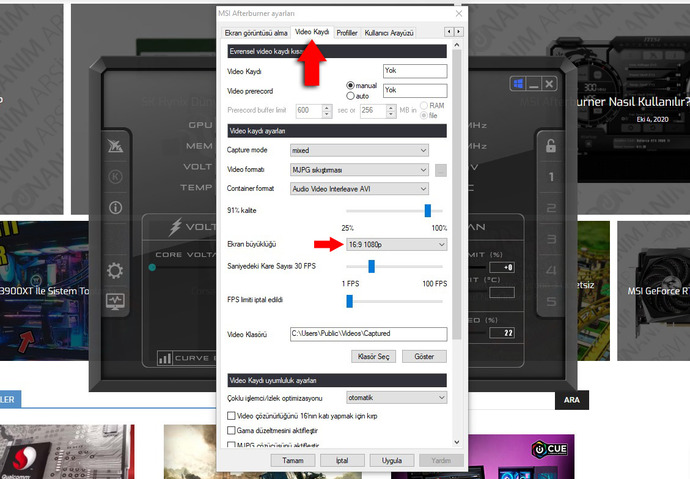Screen dimensions: 690x479
Task: Click the MSI dragon logo icon in Afterburner sidebar
Action: (x=115, y=146)
